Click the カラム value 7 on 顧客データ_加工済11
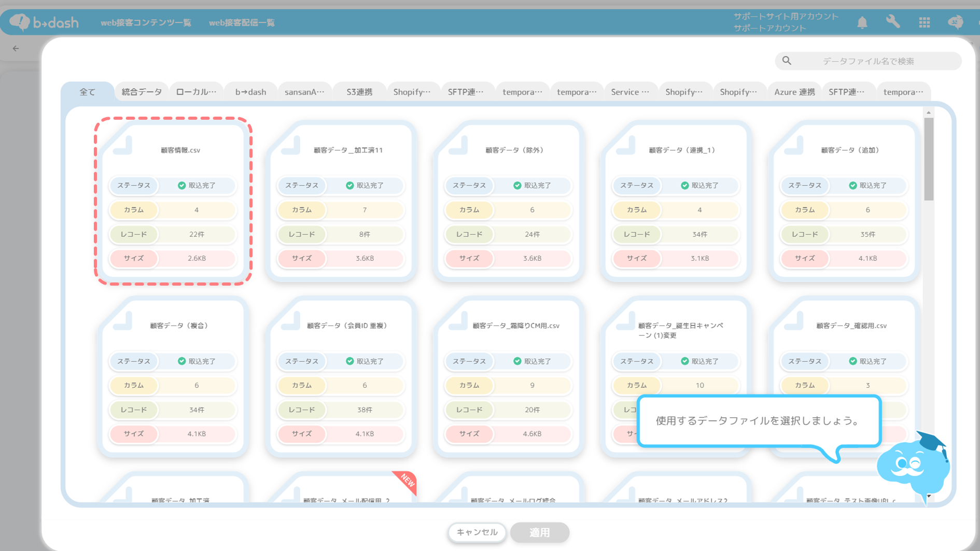 coord(365,210)
